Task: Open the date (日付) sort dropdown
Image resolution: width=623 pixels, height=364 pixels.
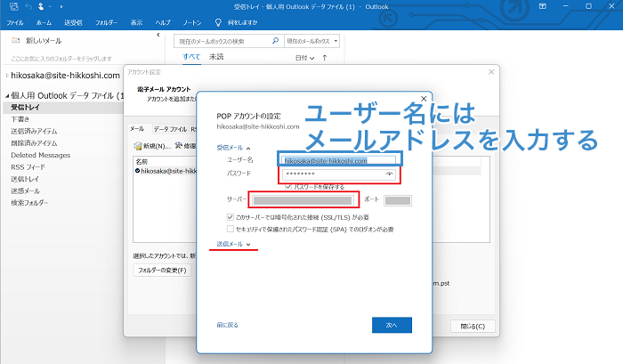Action: click(x=304, y=58)
